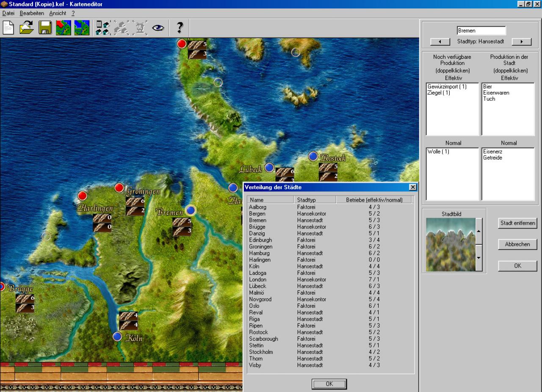Viewport: 542px width, 392px height.
Task: Sort by Betriebe (effektiv/normal) column header
Action: click(374, 200)
